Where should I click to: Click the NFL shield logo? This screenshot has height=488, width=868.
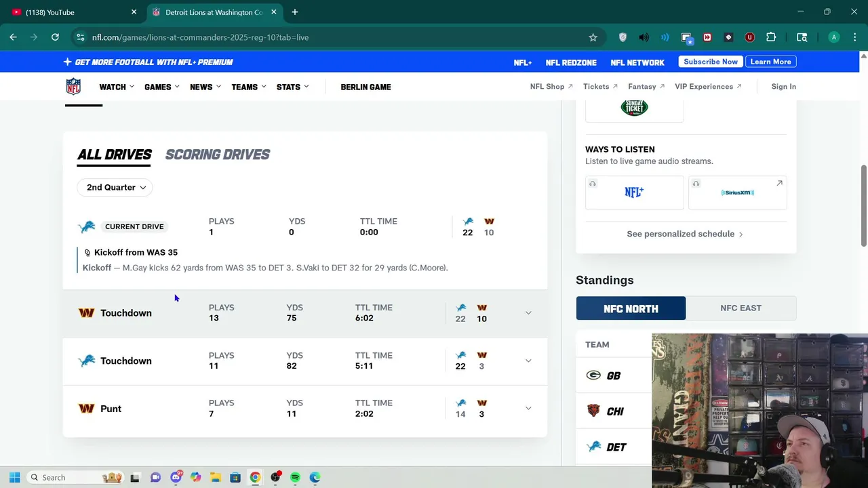point(73,86)
